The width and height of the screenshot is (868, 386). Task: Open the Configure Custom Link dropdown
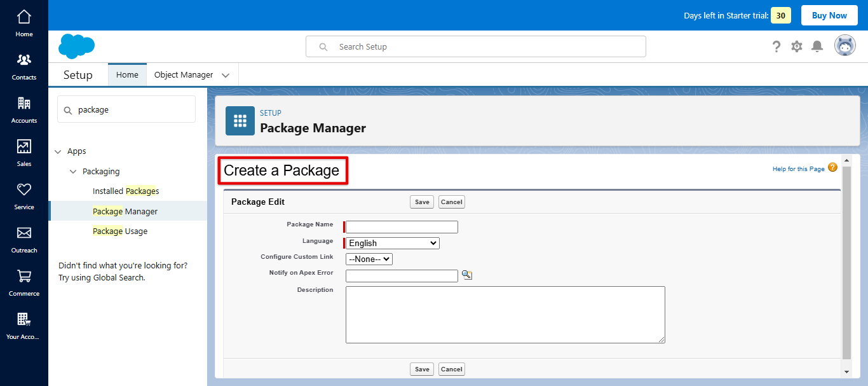click(369, 259)
